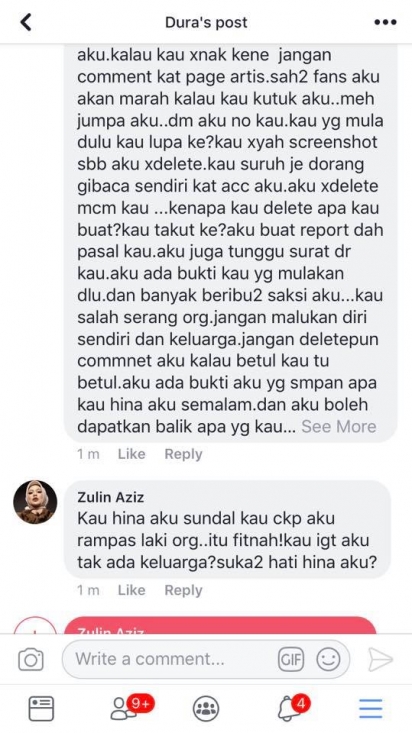This screenshot has width=412, height=733.
Task: Tap the camera icon beside comment box
Action: pyautogui.click(x=31, y=660)
